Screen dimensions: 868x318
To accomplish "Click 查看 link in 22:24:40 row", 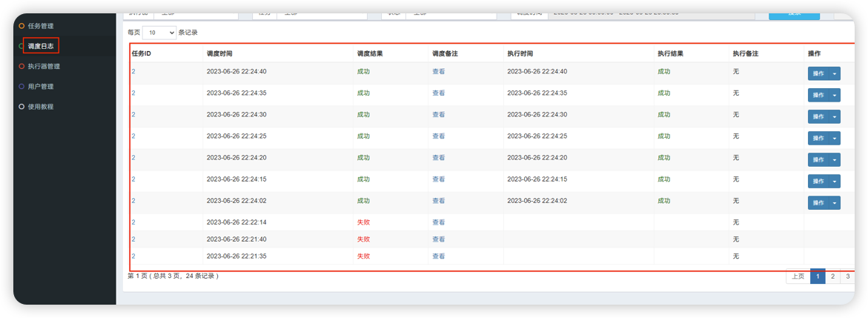I will click(x=438, y=71).
